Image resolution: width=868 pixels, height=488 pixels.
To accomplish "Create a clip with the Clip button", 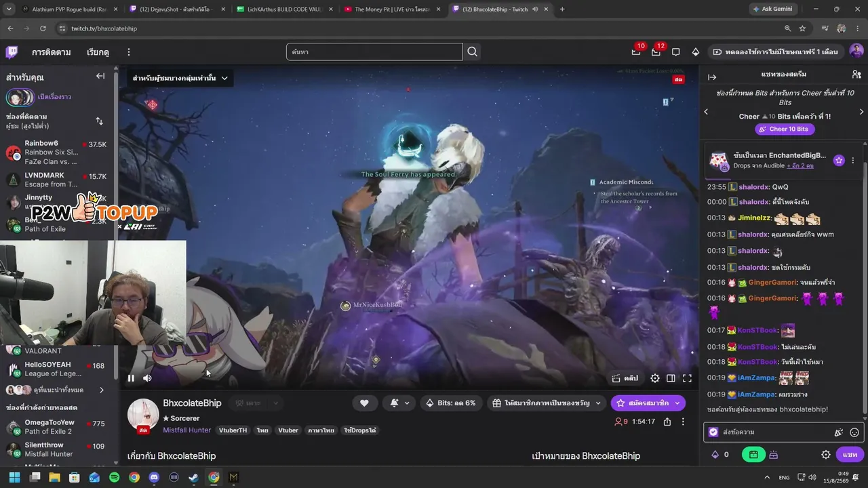I will [x=625, y=378].
